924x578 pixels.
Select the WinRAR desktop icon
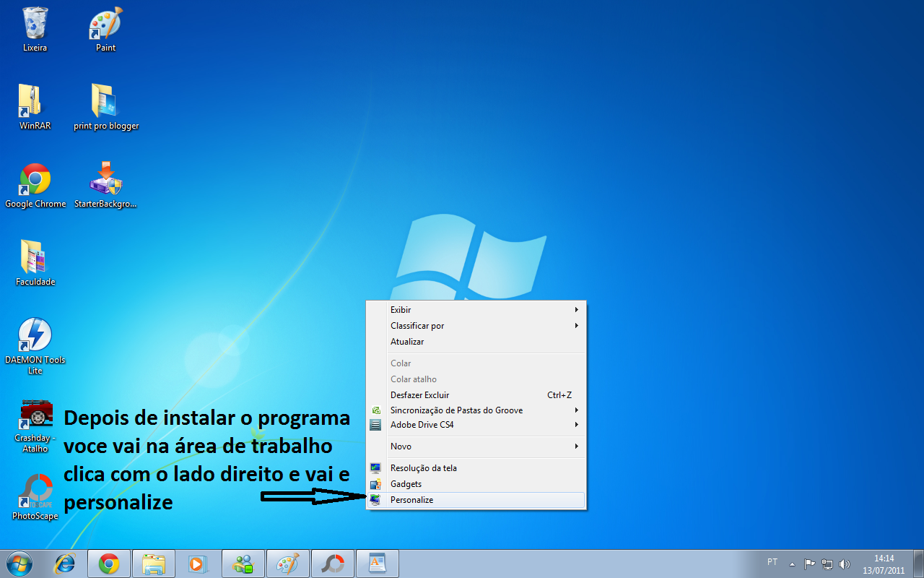(x=35, y=107)
